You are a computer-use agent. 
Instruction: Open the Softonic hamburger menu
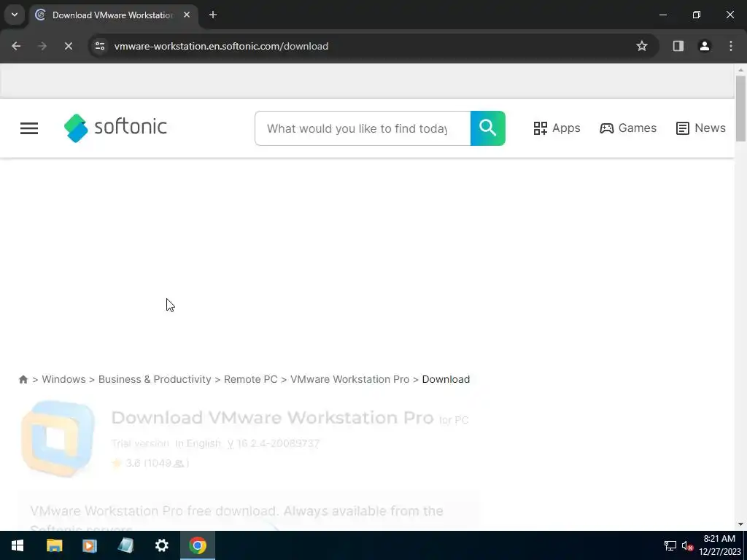point(29,128)
